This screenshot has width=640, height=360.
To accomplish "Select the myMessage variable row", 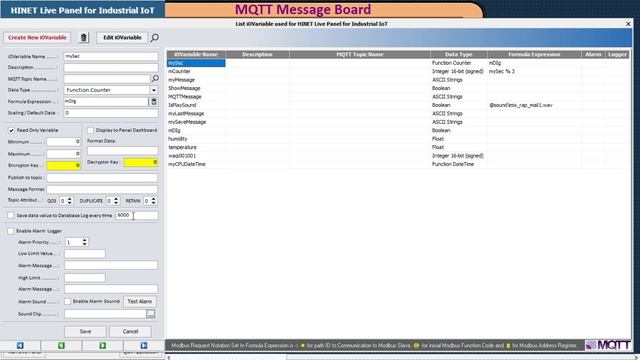I will pos(398,80).
